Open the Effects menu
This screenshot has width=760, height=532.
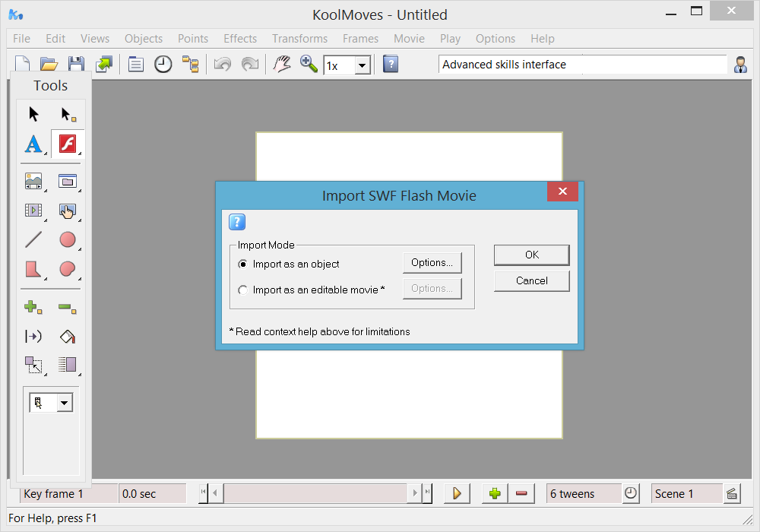coord(240,38)
